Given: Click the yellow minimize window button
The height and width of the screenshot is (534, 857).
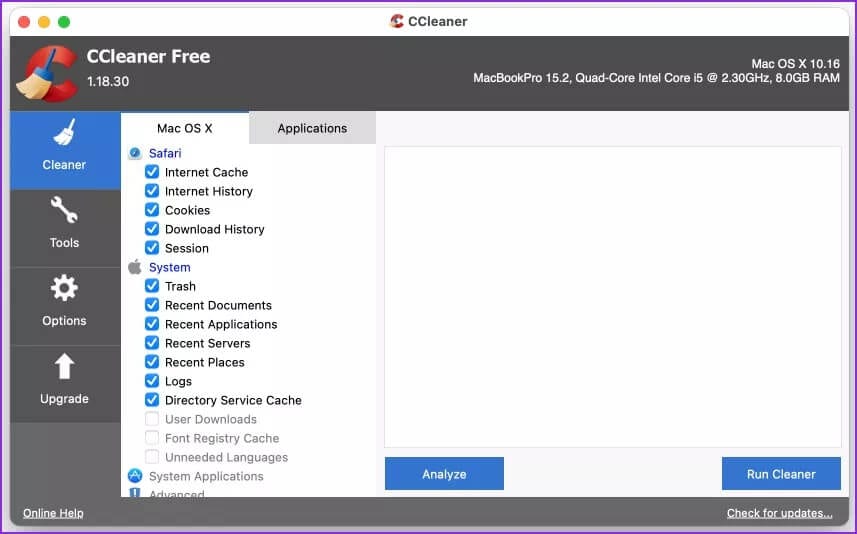Looking at the screenshot, I should click(44, 22).
